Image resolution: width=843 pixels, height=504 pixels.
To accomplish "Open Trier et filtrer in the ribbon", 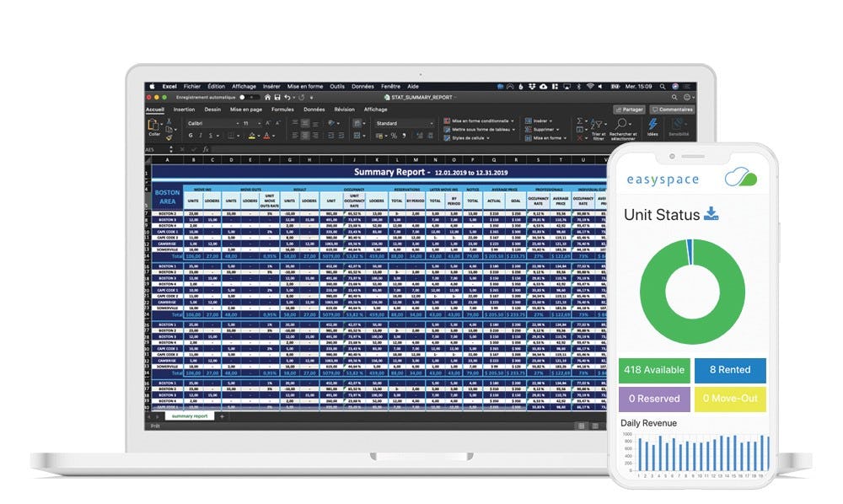I will pyautogui.click(x=598, y=128).
